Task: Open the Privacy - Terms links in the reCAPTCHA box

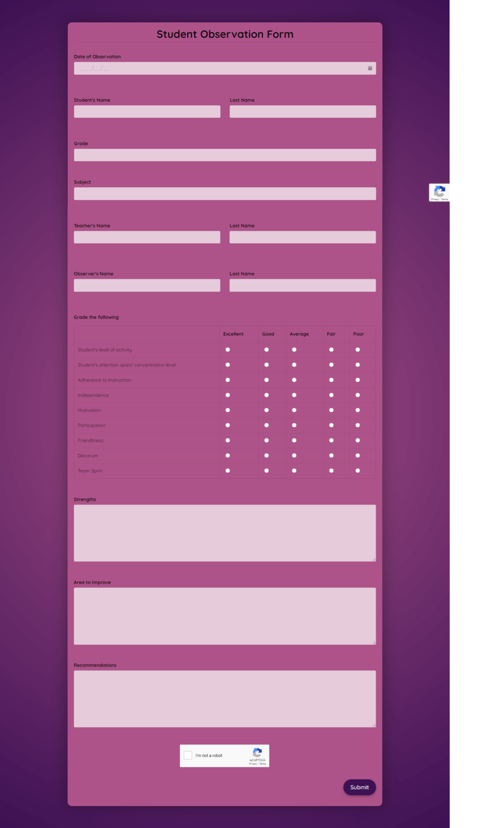Action: [x=257, y=764]
